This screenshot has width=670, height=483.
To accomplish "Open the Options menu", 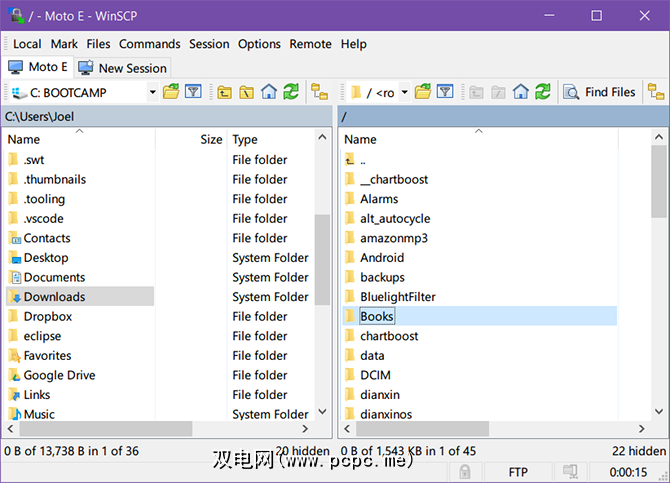I will click(259, 44).
